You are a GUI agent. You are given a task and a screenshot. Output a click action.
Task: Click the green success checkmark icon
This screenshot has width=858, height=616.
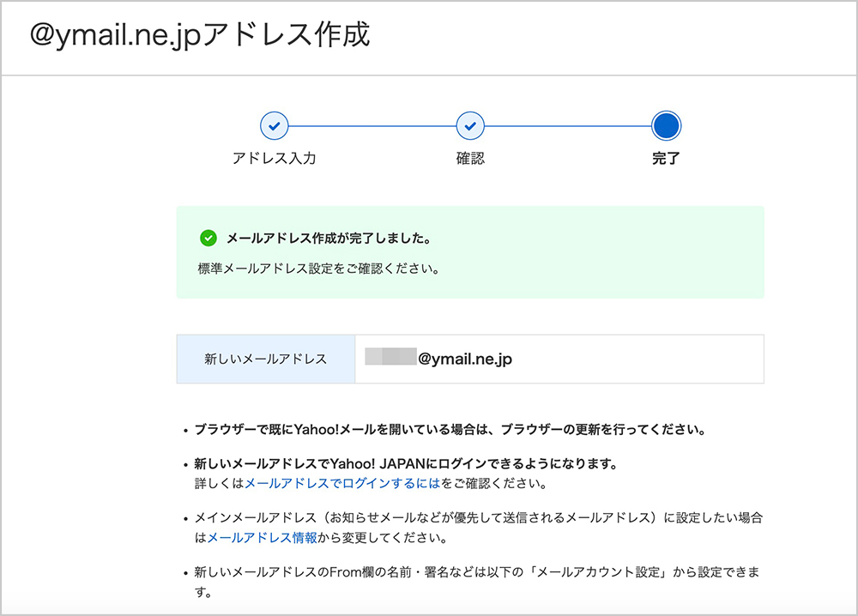click(208, 238)
